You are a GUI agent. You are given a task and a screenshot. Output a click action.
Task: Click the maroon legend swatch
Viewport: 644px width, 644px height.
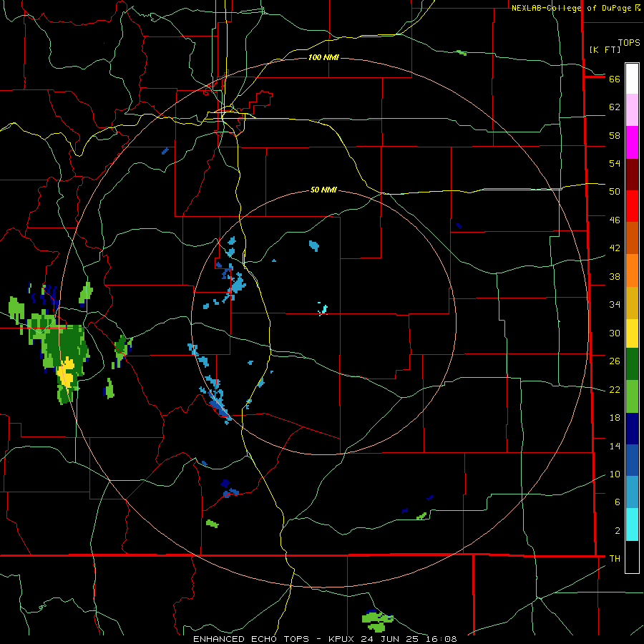(632, 174)
